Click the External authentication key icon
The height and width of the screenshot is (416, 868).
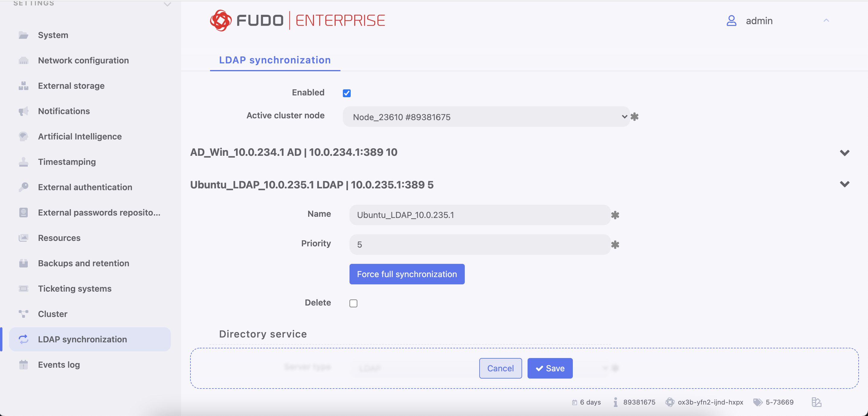(x=23, y=187)
